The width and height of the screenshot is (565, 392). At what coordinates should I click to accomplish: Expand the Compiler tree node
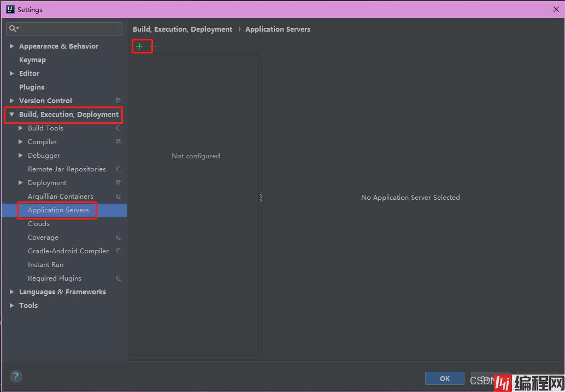[x=21, y=142]
